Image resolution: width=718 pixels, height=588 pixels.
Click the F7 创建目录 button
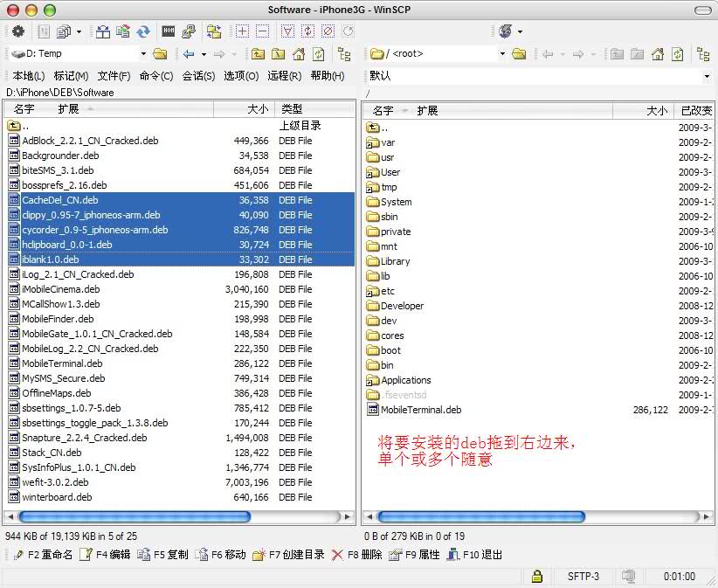[x=288, y=555]
